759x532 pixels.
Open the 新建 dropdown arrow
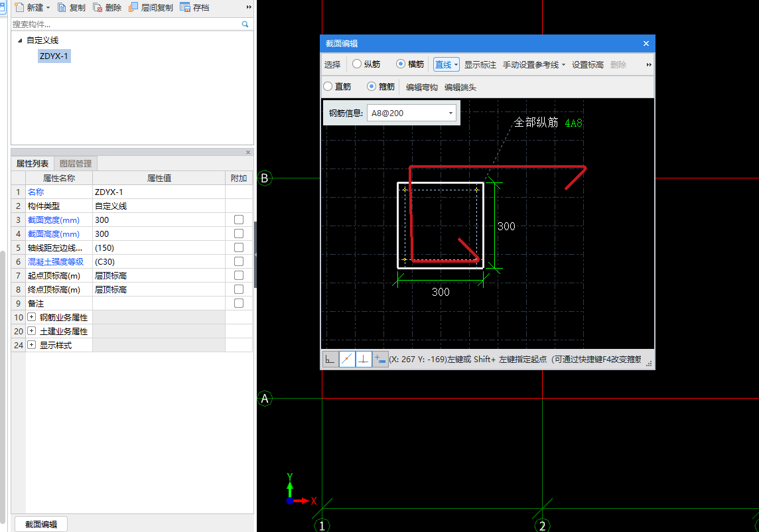(x=48, y=8)
